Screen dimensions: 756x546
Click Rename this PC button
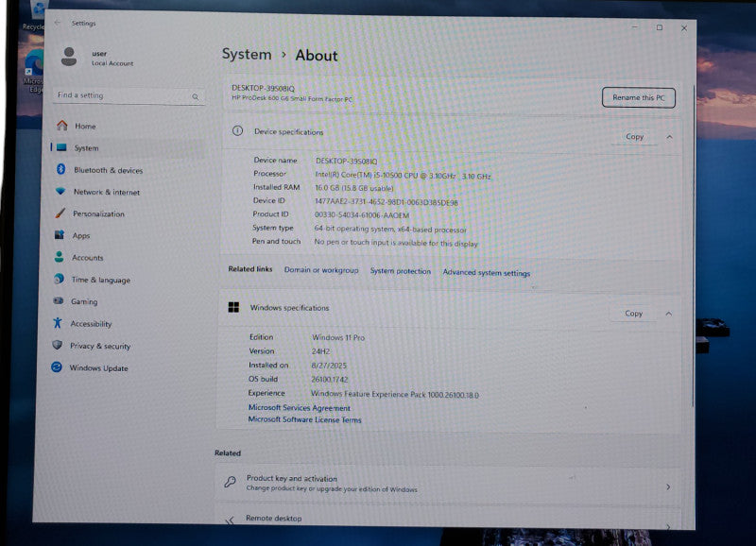coord(639,97)
